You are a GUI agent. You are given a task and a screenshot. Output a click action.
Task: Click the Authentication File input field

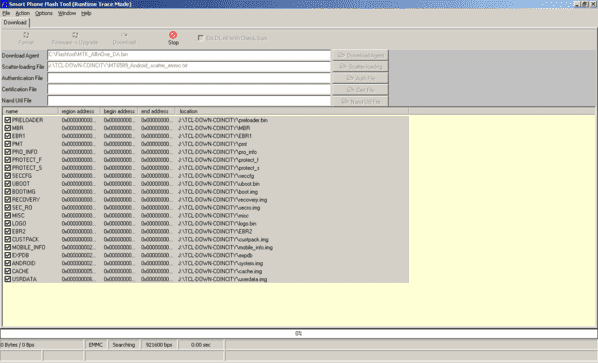coord(189,78)
